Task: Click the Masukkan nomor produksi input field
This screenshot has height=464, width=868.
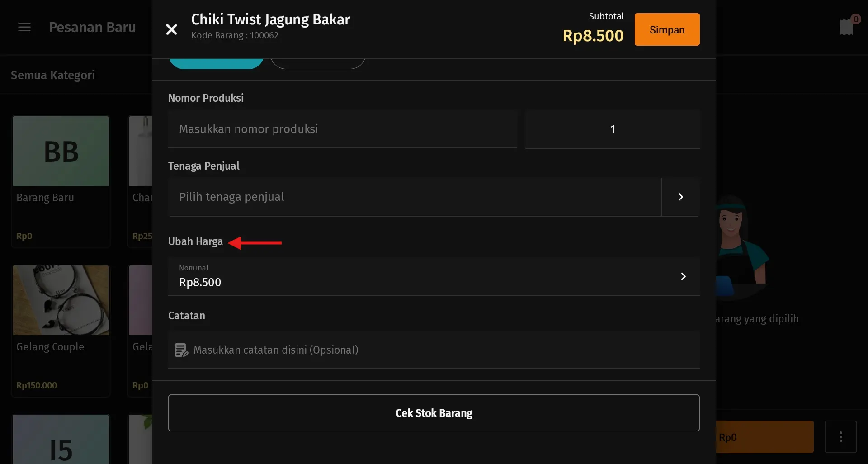Action: (342, 129)
